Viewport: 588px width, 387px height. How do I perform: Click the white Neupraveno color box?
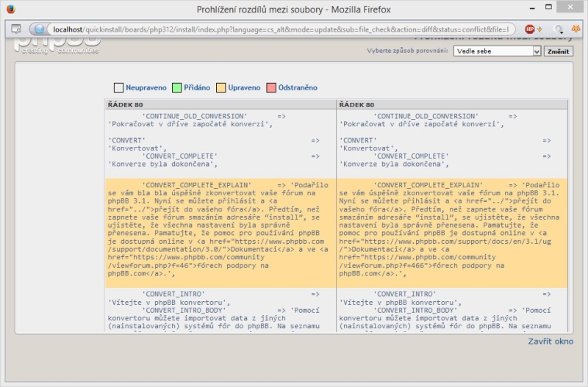coord(118,87)
